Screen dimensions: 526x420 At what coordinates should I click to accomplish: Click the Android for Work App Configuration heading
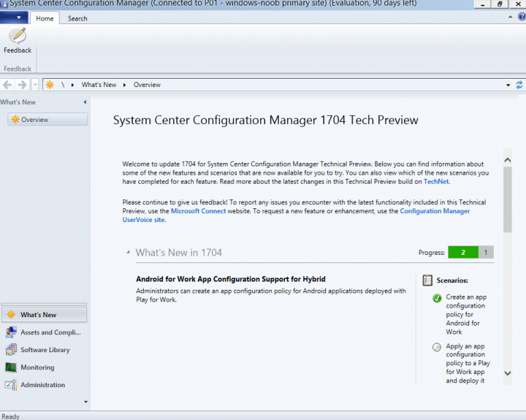tap(231, 279)
